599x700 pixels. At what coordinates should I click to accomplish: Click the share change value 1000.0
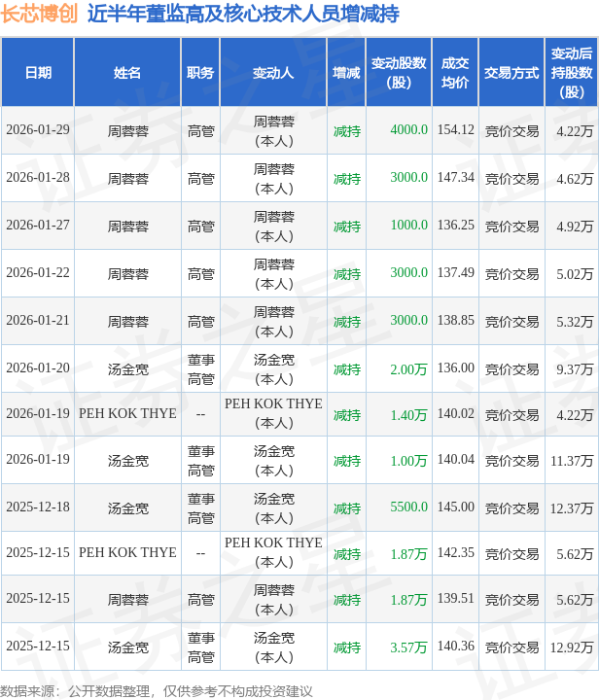pyautogui.click(x=408, y=226)
